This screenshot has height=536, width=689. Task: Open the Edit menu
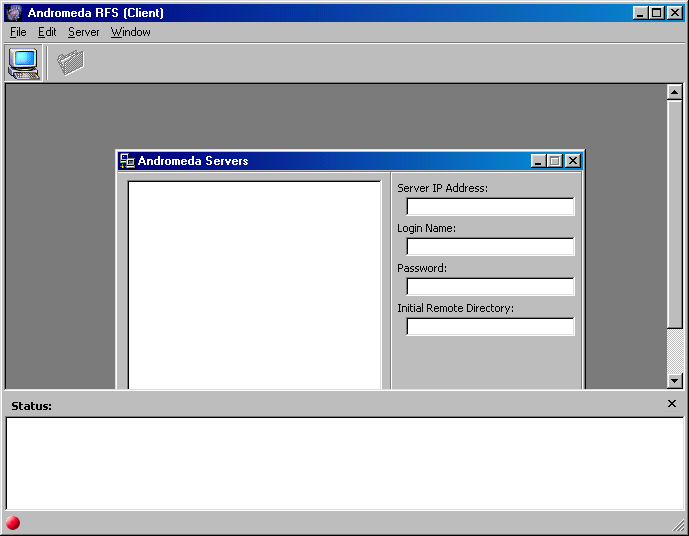[x=47, y=32]
